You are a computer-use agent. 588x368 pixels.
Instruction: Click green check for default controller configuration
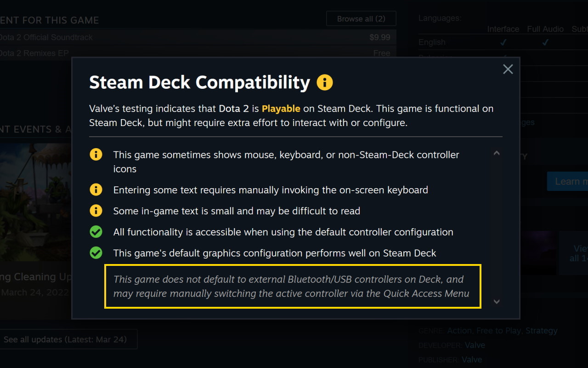coord(96,232)
